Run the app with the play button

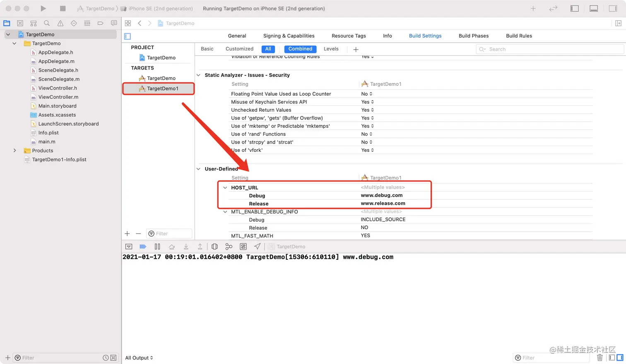coord(43,8)
